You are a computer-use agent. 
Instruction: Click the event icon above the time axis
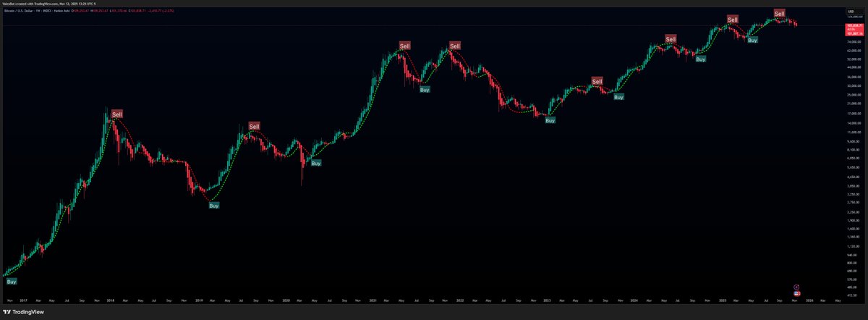point(796,287)
